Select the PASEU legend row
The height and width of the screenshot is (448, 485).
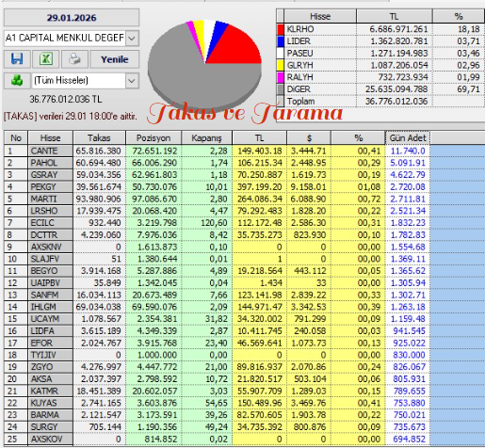pos(380,53)
